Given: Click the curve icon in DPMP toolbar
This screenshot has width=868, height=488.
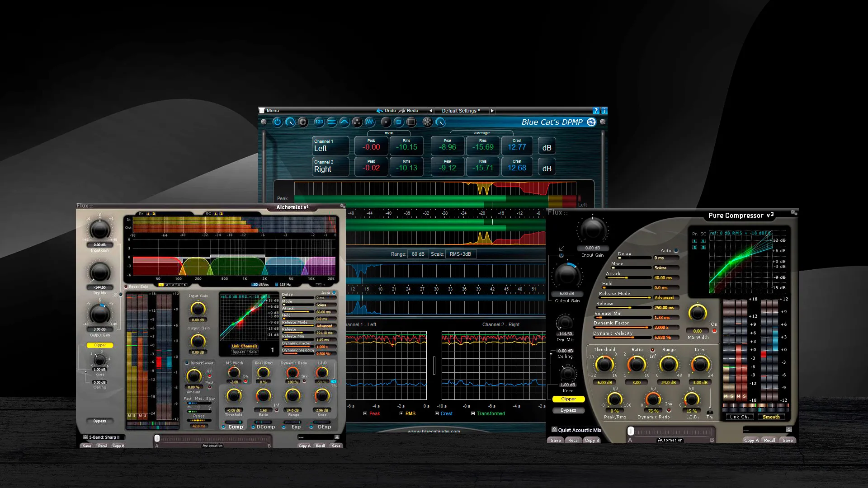Looking at the screenshot, I should pyautogui.click(x=344, y=122).
